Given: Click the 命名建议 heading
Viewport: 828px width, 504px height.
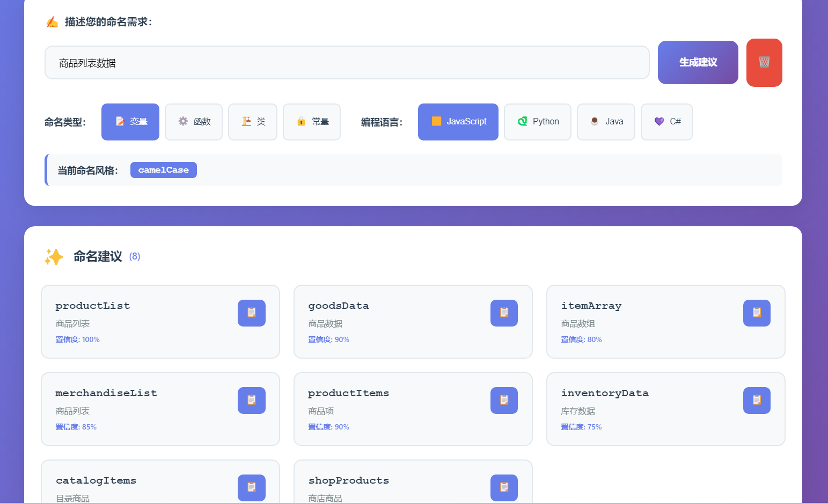Looking at the screenshot, I should point(98,256).
